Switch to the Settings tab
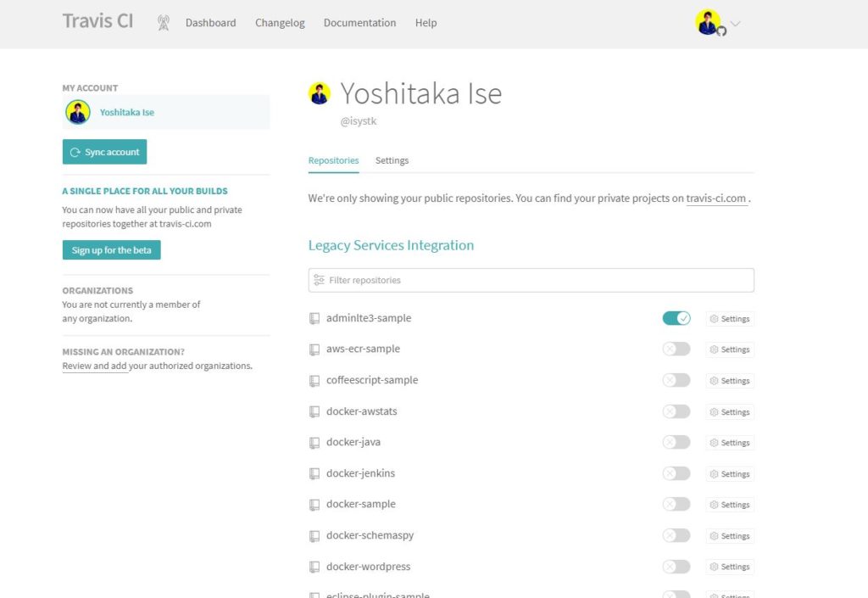The width and height of the screenshot is (868, 598). pyautogui.click(x=392, y=160)
